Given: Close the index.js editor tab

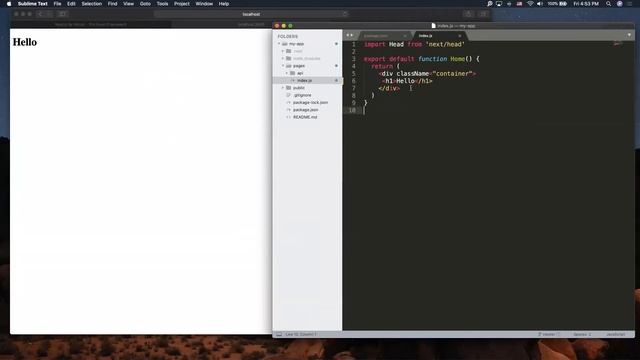Looking at the screenshot, I should (460, 36).
